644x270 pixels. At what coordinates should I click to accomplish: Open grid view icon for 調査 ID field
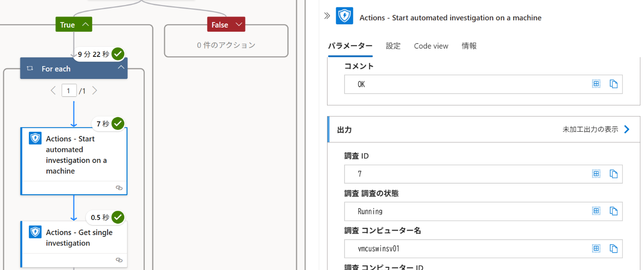coord(596,174)
